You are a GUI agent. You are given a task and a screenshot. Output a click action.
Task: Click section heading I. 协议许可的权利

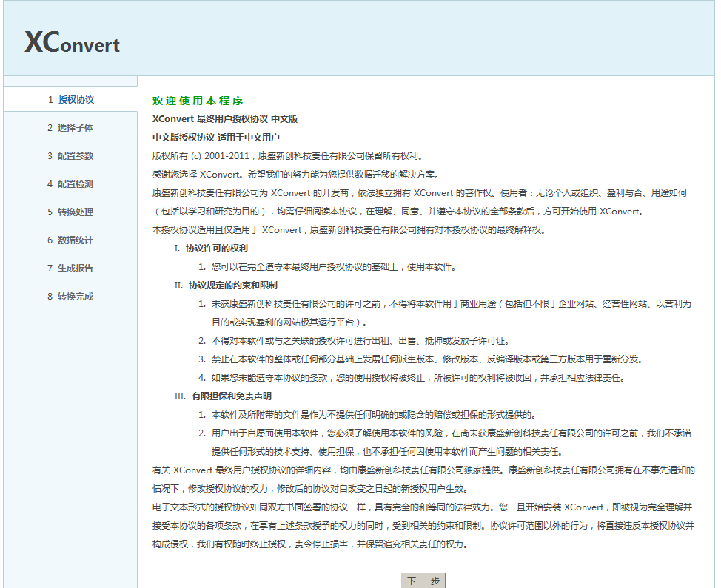pyautogui.click(x=211, y=249)
